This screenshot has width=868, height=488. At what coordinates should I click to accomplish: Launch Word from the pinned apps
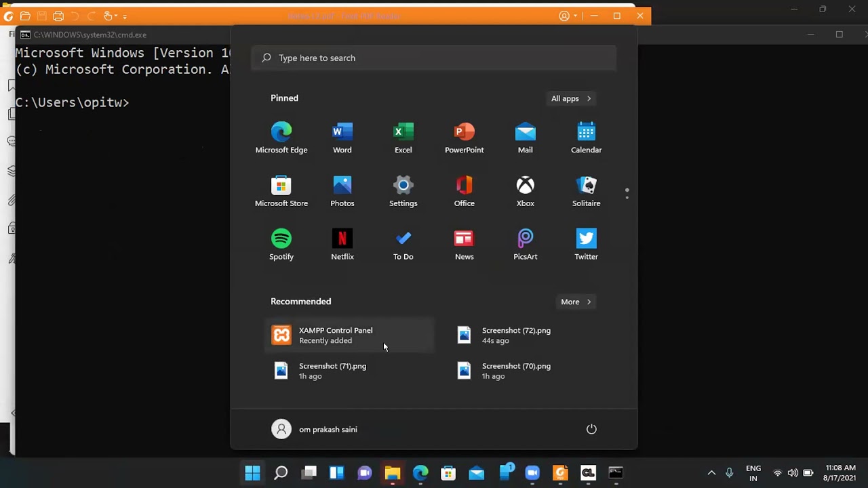tap(342, 138)
